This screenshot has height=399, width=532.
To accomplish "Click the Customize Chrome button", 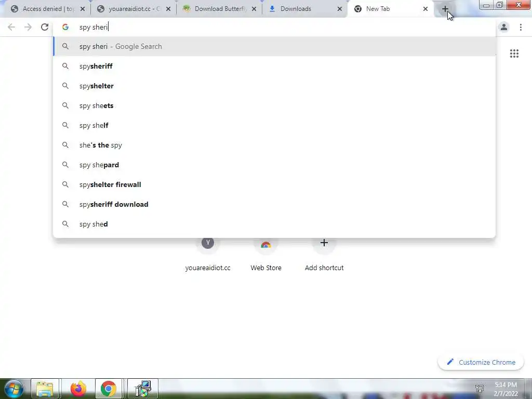I will coord(481,362).
